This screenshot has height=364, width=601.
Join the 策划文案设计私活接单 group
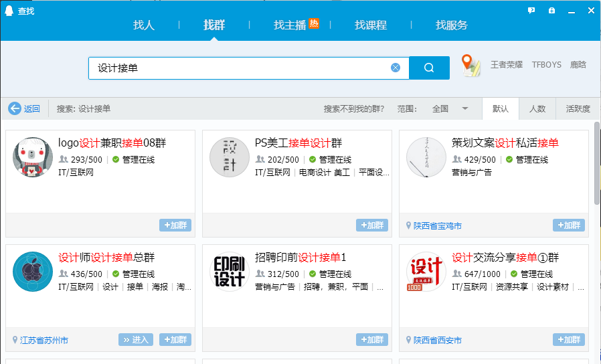click(x=568, y=225)
